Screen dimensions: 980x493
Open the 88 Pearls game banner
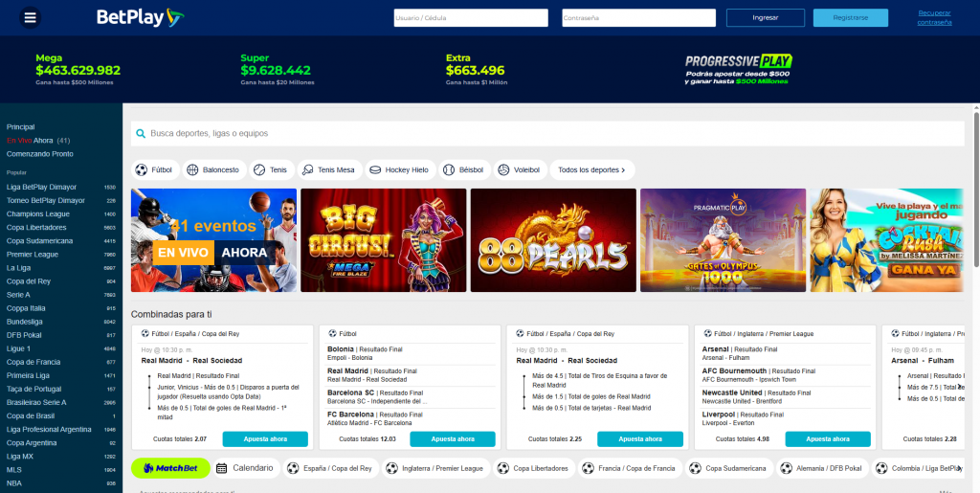(553, 240)
